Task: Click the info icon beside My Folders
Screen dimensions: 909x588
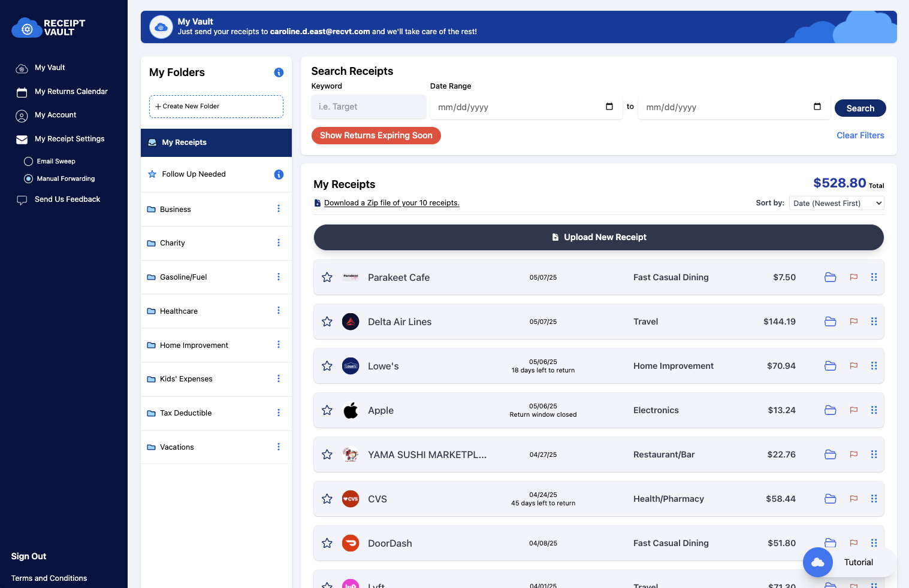Action: coord(279,72)
